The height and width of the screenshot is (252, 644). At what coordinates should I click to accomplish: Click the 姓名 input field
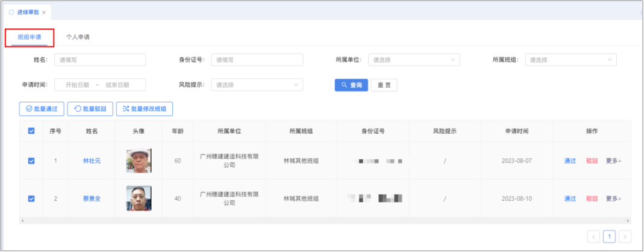[x=100, y=60]
